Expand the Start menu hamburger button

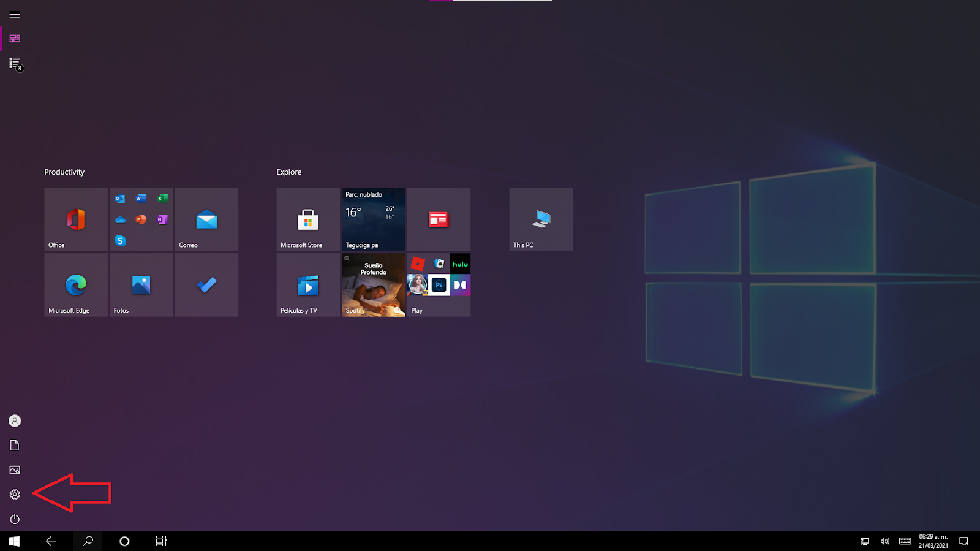tap(15, 15)
